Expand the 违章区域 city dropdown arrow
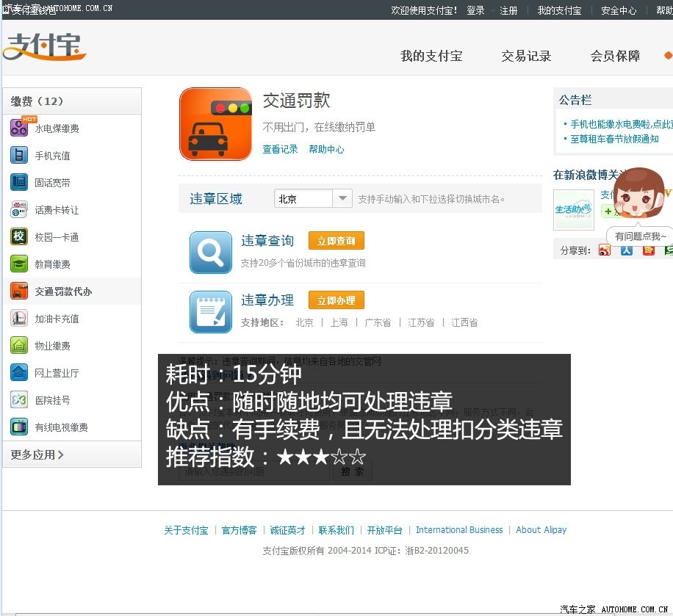The width and height of the screenshot is (673, 616). tap(342, 199)
